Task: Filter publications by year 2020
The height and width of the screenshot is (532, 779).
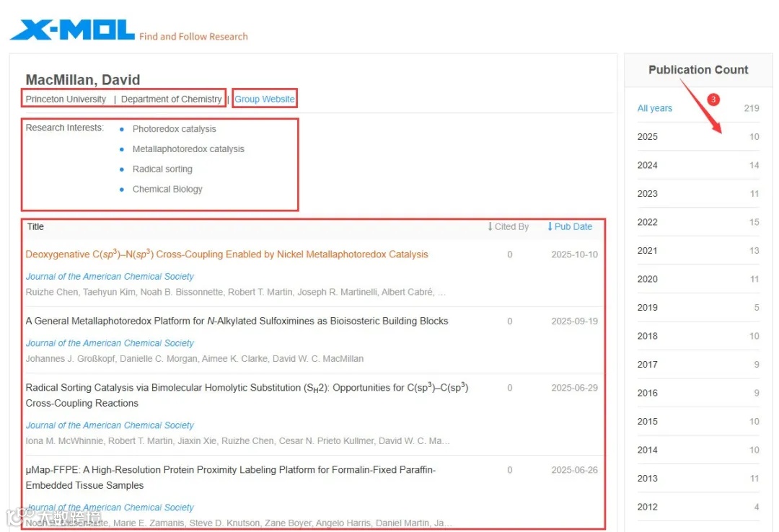Action: [x=647, y=279]
